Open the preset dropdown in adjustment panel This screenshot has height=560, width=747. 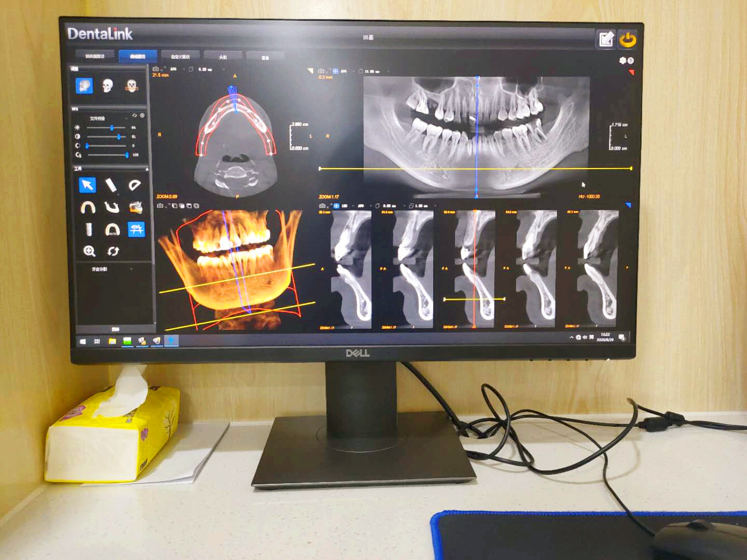click(x=126, y=119)
